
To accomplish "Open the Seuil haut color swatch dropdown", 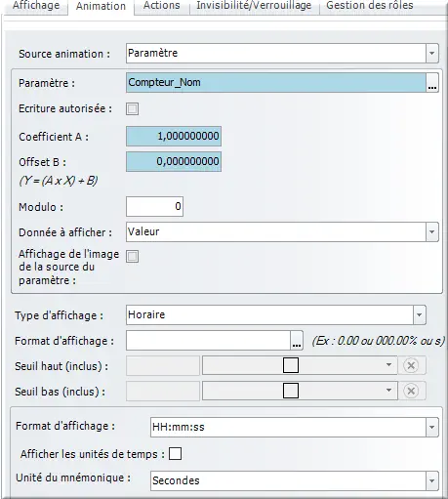I will (x=300, y=365).
